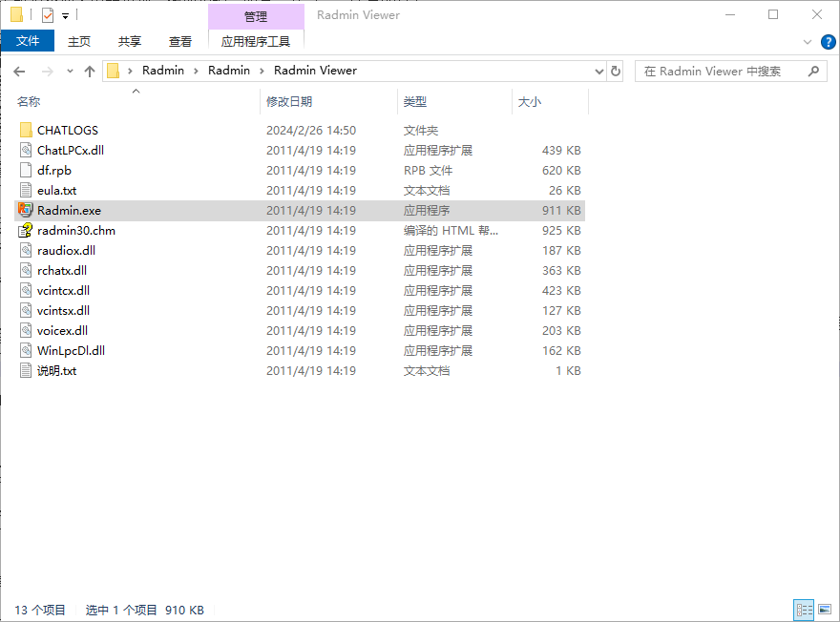Expand breadcrumb arrow before first Radmin

click(130, 71)
